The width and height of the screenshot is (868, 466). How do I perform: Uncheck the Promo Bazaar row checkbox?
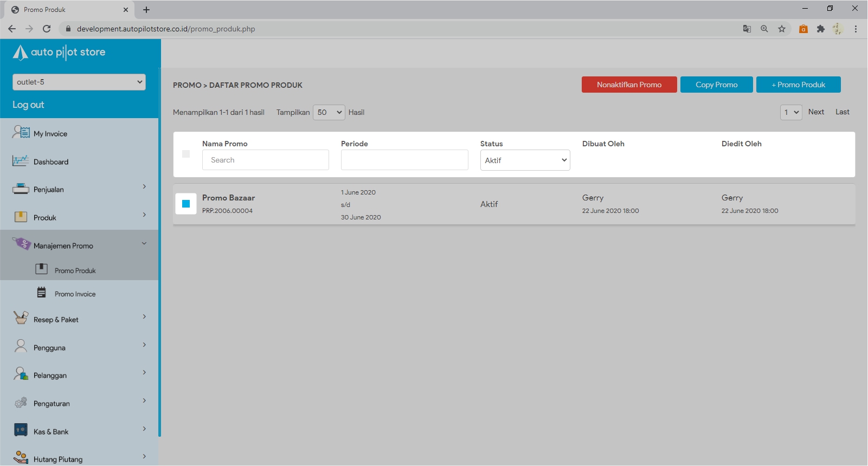pyautogui.click(x=186, y=204)
